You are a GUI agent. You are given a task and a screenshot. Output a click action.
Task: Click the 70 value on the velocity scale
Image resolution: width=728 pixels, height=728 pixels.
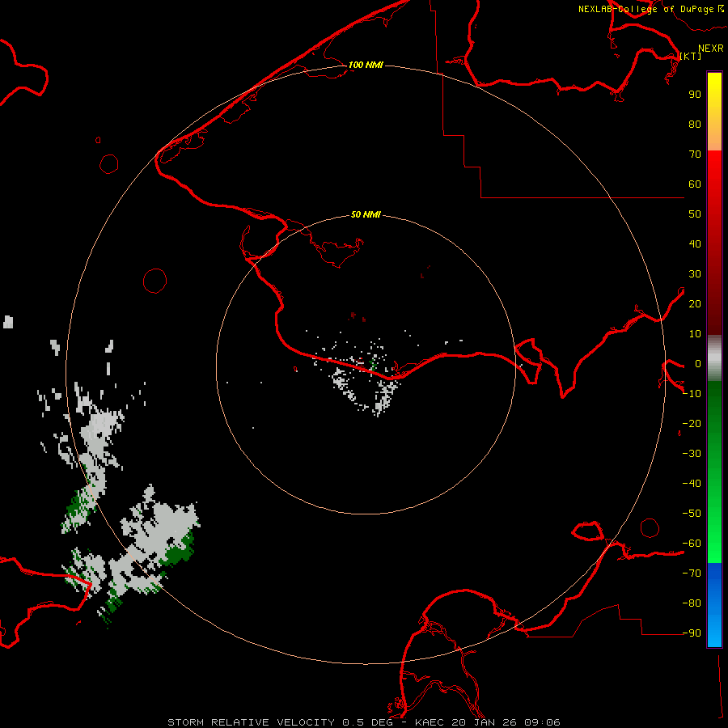point(695,154)
